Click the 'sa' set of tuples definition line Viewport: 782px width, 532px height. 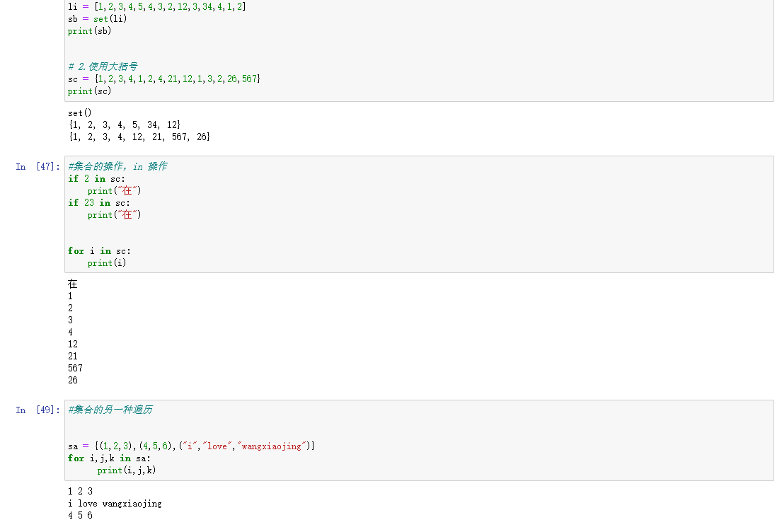point(191,446)
